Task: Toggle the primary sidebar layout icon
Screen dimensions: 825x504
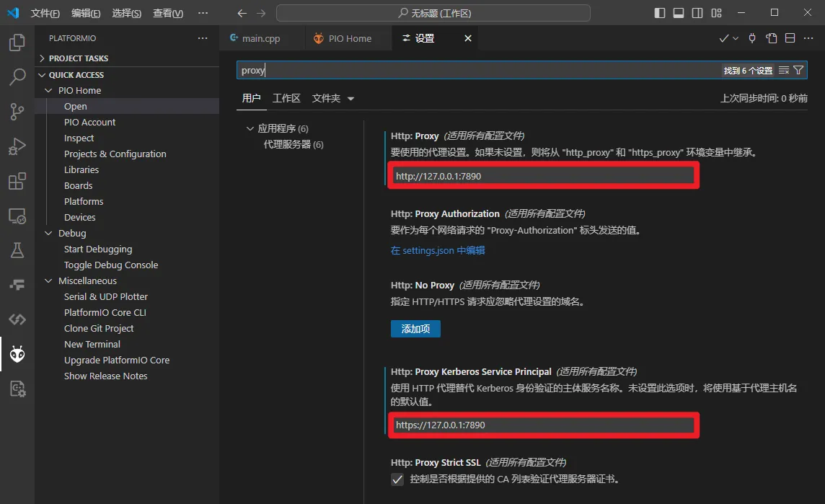Action: tap(660, 13)
